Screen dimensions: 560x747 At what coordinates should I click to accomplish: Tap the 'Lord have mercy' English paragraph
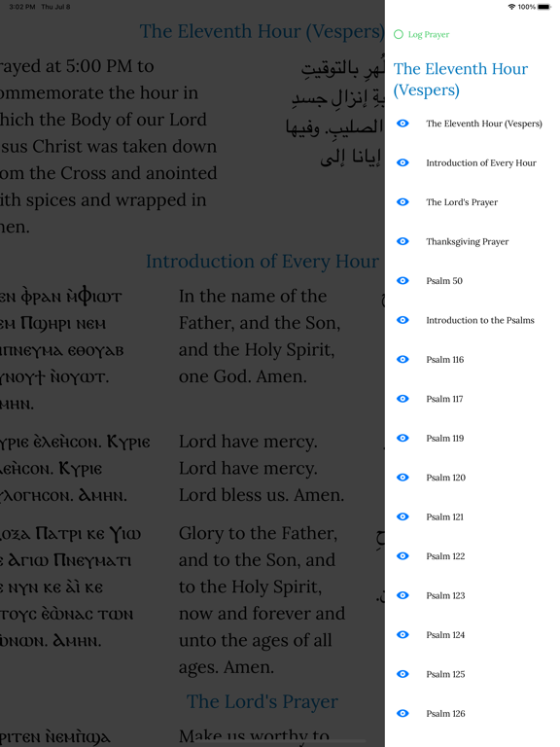262,468
